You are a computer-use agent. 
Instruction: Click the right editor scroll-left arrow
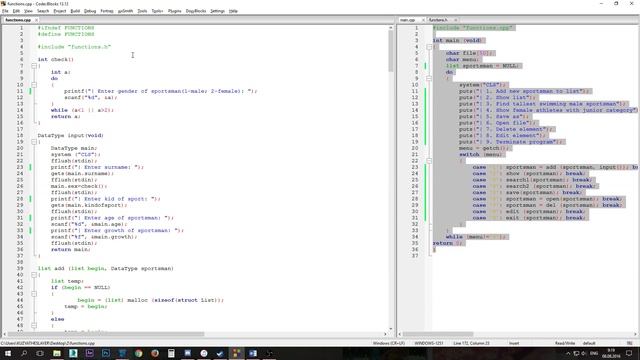point(400,334)
